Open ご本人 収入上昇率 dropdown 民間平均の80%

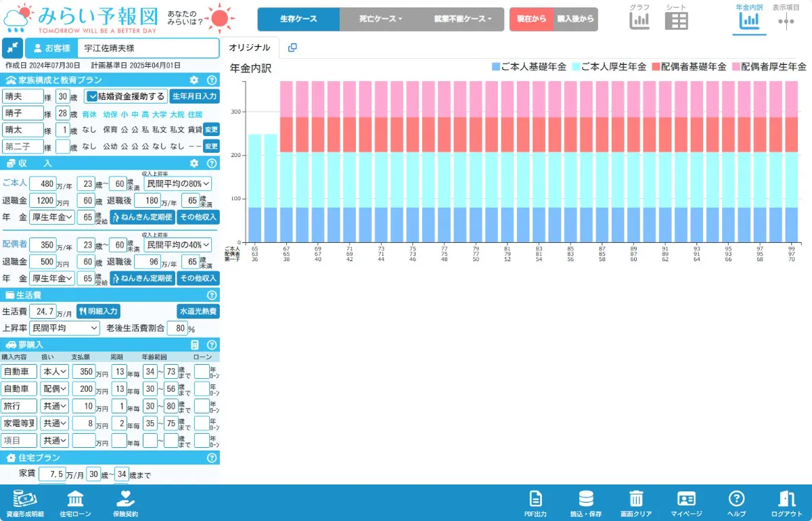pos(178,183)
